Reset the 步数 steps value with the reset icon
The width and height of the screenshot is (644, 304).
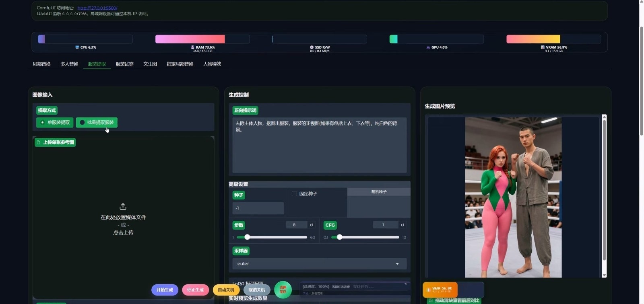pos(311,225)
